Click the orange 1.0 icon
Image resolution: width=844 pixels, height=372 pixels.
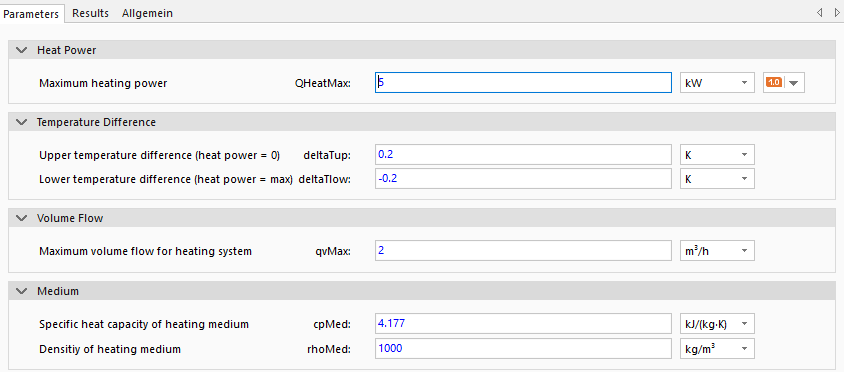(773, 83)
